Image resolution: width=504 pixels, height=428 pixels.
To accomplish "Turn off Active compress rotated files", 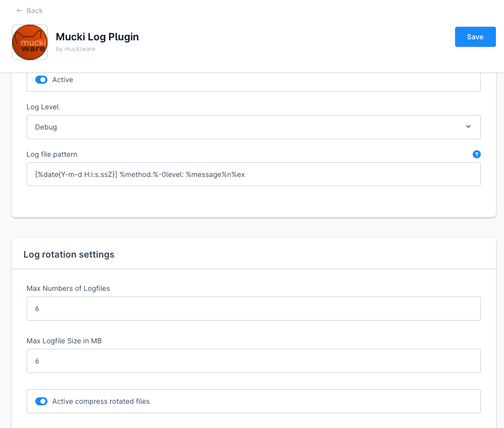I will [x=41, y=401].
